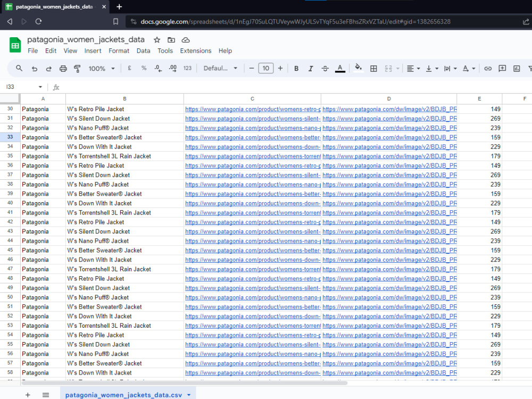
Task: Open the Insert menu
Action: click(93, 51)
